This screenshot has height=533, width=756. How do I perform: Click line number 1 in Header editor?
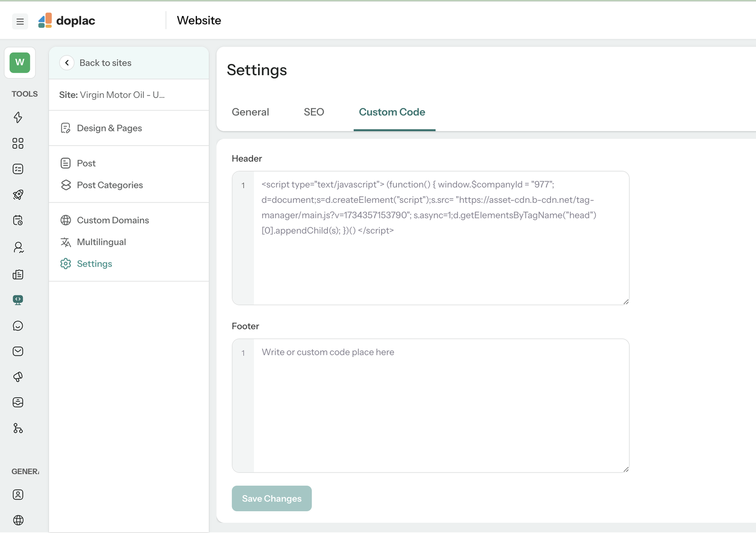click(243, 185)
